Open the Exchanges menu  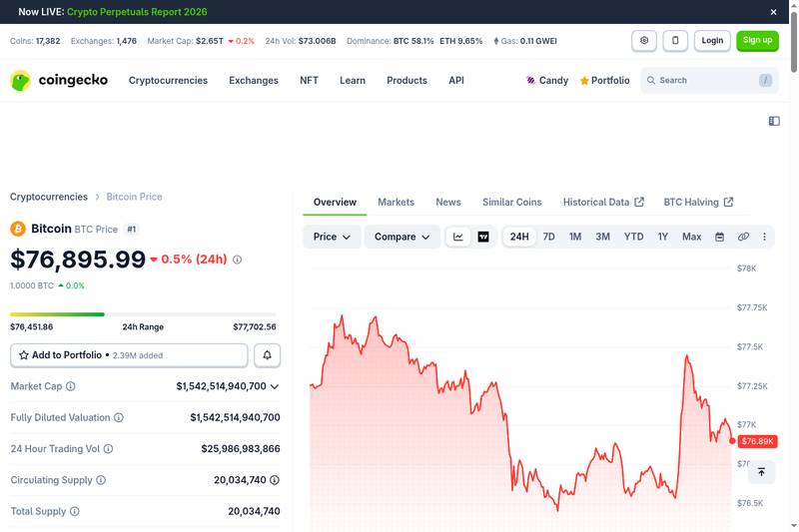[254, 81]
